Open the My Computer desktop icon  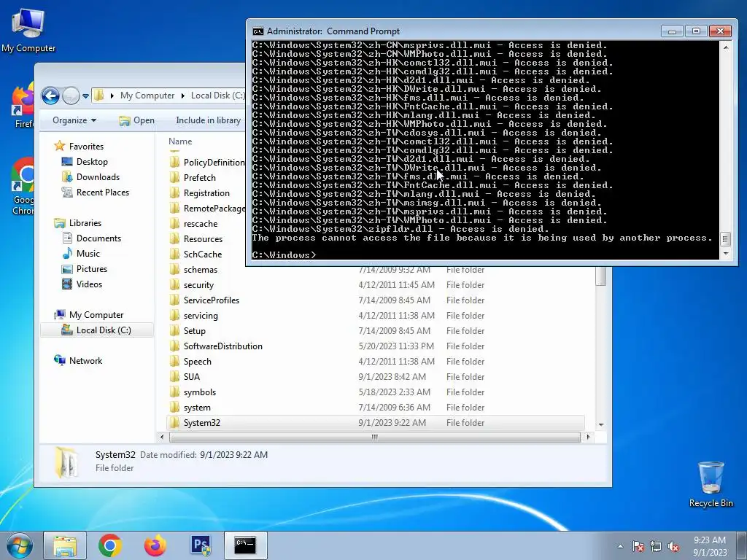click(x=28, y=30)
